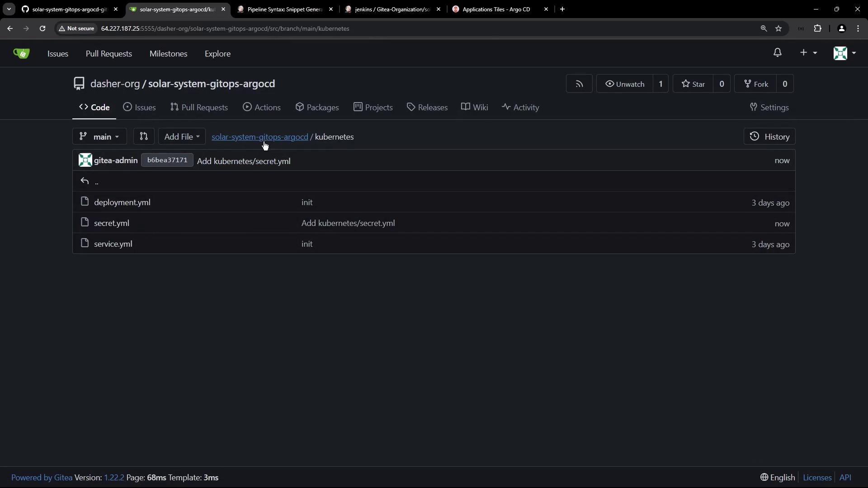868x488 pixels.
Task: Open the RSS feed icon button
Action: [579, 84]
